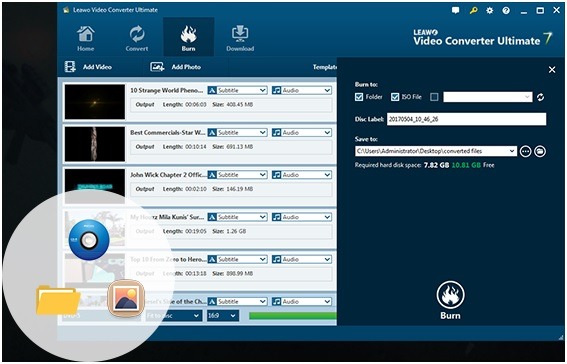The image size is (567, 364).
Task: Browse for output folder with ellipsis icon
Action: click(x=525, y=151)
